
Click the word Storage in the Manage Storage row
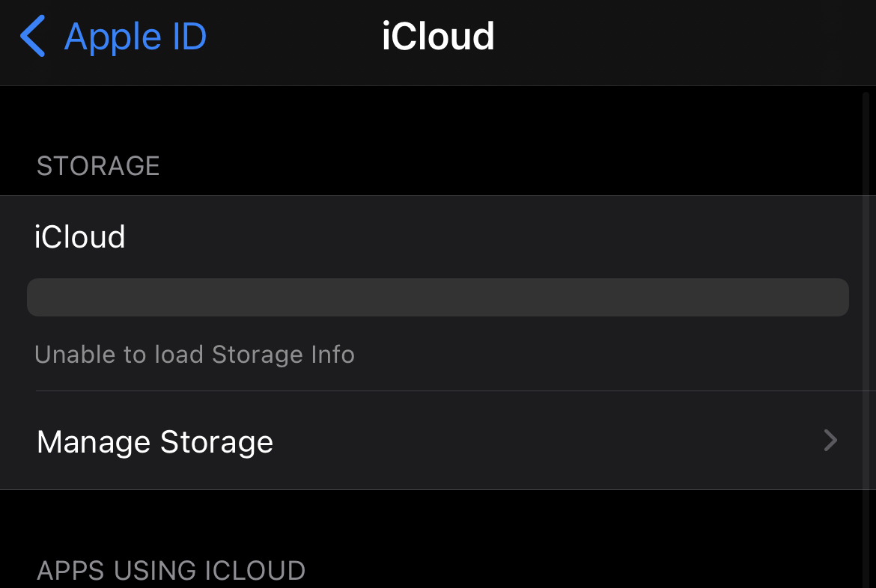click(x=217, y=442)
